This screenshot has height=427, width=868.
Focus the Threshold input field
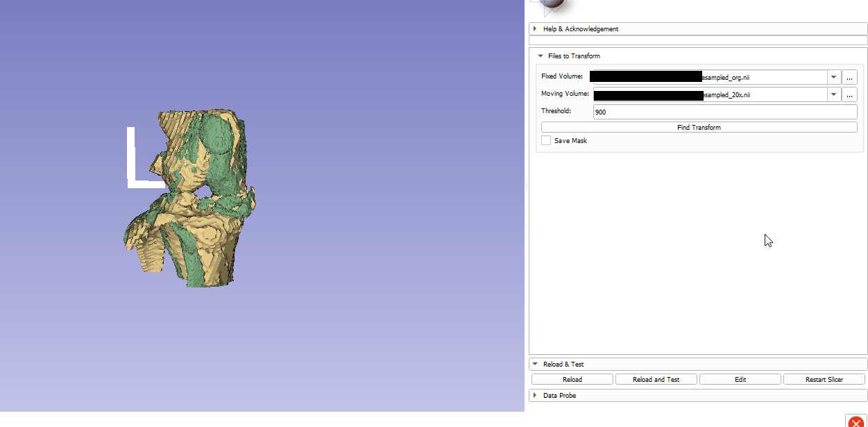coord(724,112)
